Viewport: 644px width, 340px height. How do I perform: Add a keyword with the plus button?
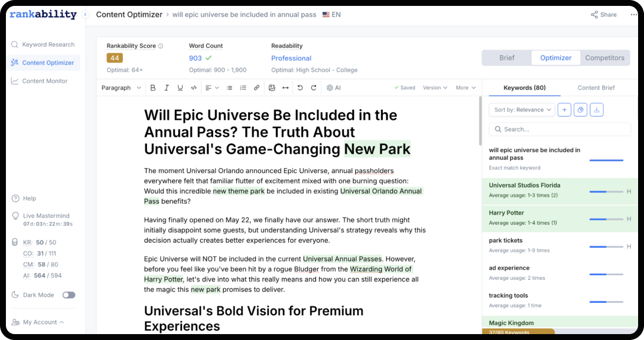[x=564, y=110]
